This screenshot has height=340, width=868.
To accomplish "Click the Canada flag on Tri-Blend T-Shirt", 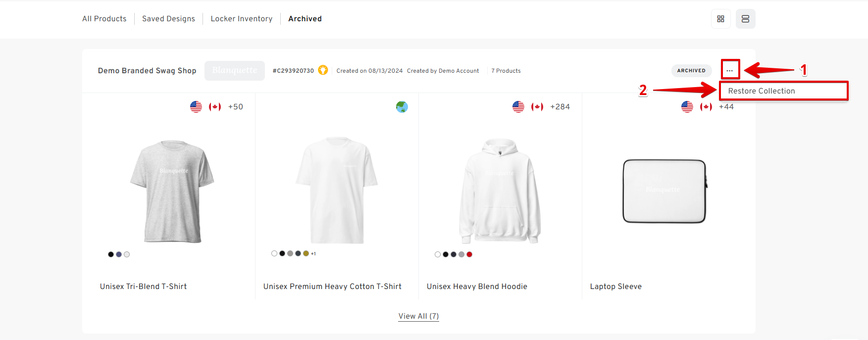I will pyautogui.click(x=215, y=107).
